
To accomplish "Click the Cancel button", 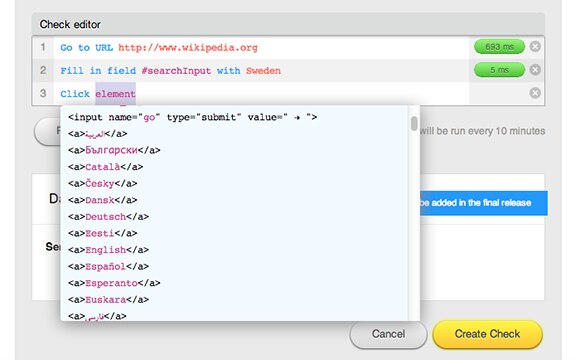I will coord(388,334).
